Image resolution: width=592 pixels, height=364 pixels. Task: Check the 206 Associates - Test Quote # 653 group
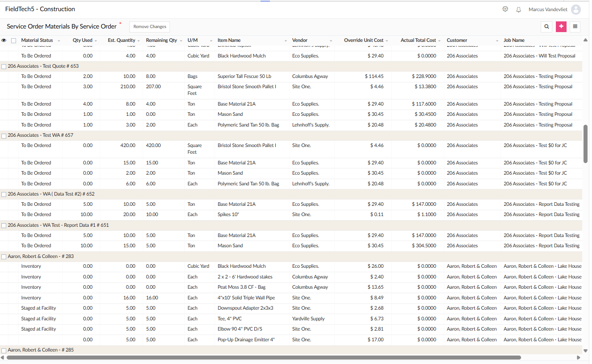pos(4,66)
